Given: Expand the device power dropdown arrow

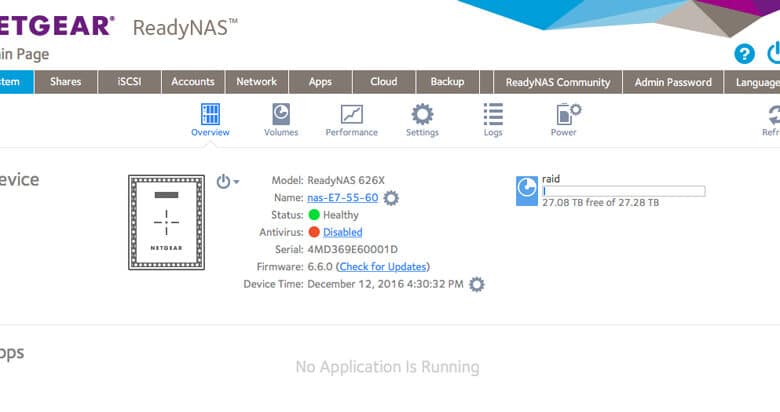Looking at the screenshot, I should click(x=236, y=182).
